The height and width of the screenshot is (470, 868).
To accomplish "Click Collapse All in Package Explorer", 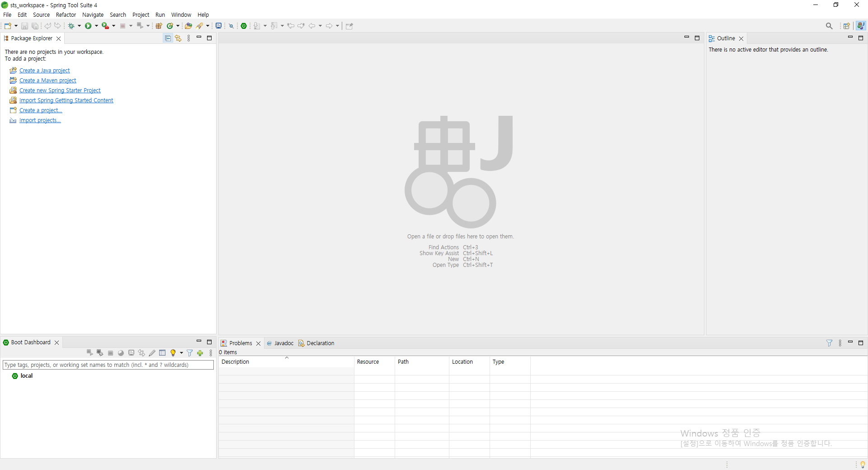I will (168, 38).
